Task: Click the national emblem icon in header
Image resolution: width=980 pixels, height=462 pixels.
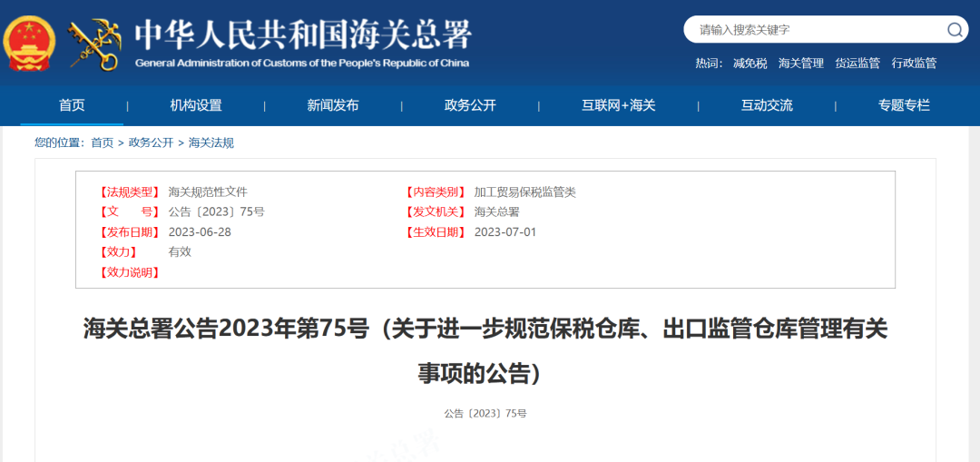Action: tap(29, 43)
